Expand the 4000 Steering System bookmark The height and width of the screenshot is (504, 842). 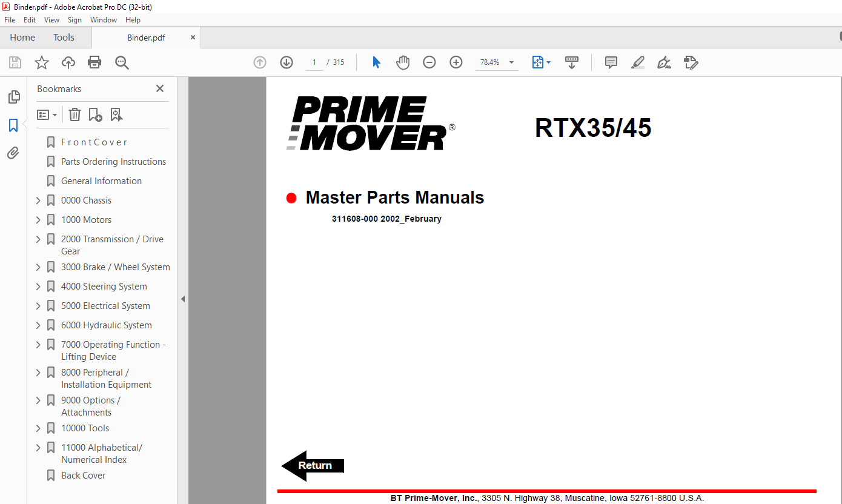[x=38, y=287]
